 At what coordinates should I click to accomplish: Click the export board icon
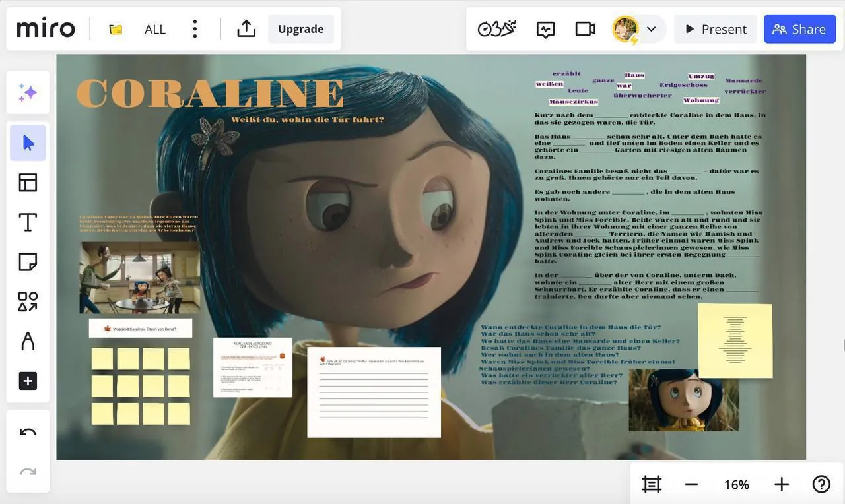(246, 29)
